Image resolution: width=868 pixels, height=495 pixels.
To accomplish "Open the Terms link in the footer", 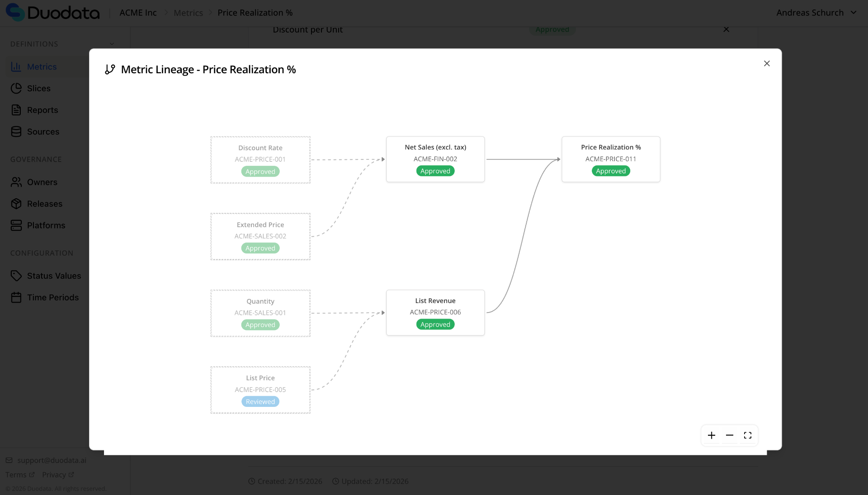I will pyautogui.click(x=16, y=475).
